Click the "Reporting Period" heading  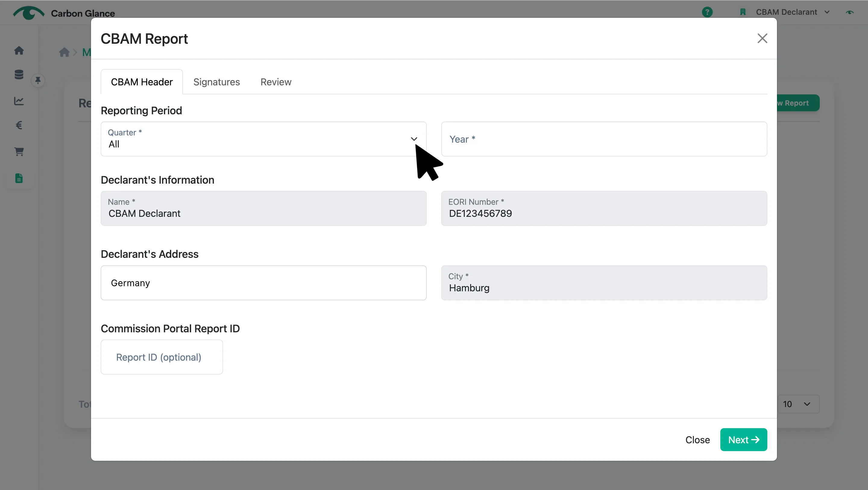pos(141,111)
